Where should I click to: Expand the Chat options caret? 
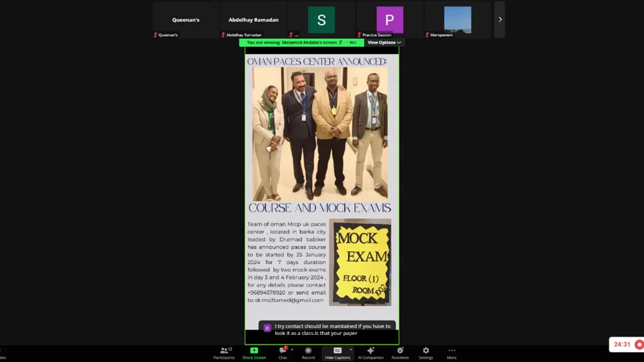pos(292,349)
